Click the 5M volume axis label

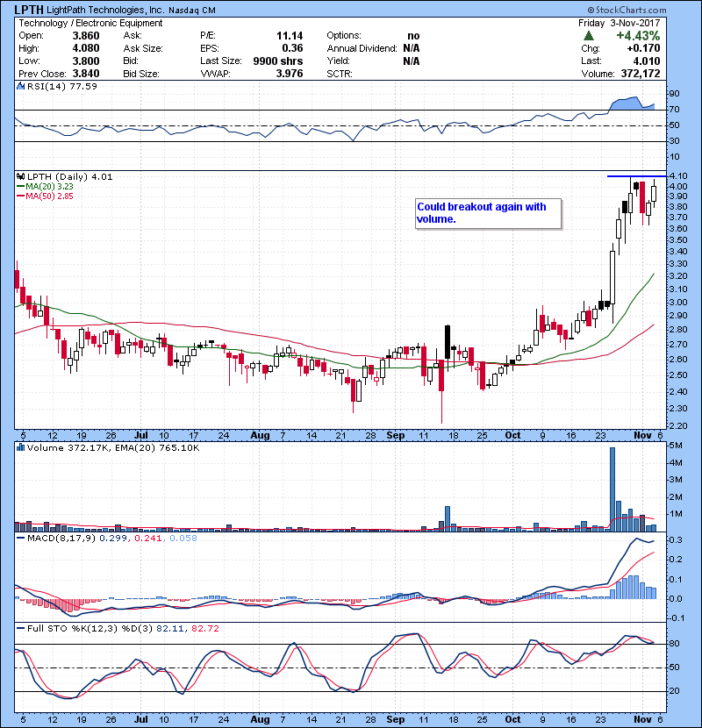point(676,446)
